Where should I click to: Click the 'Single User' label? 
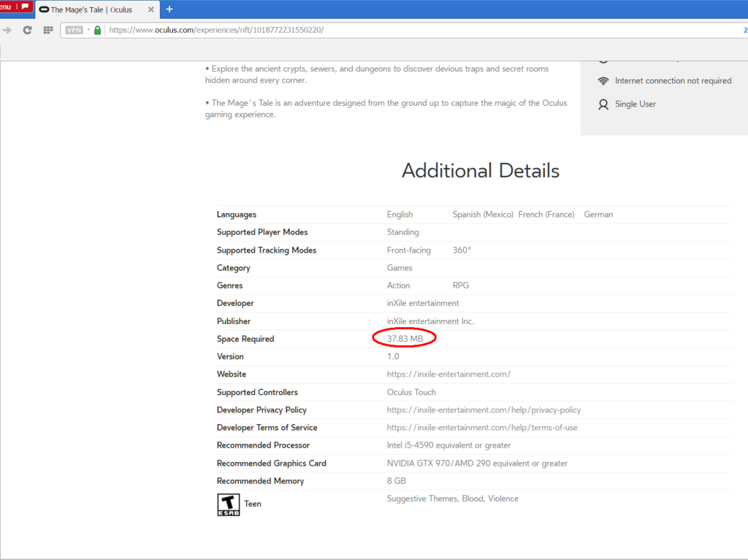[x=635, y=104]
